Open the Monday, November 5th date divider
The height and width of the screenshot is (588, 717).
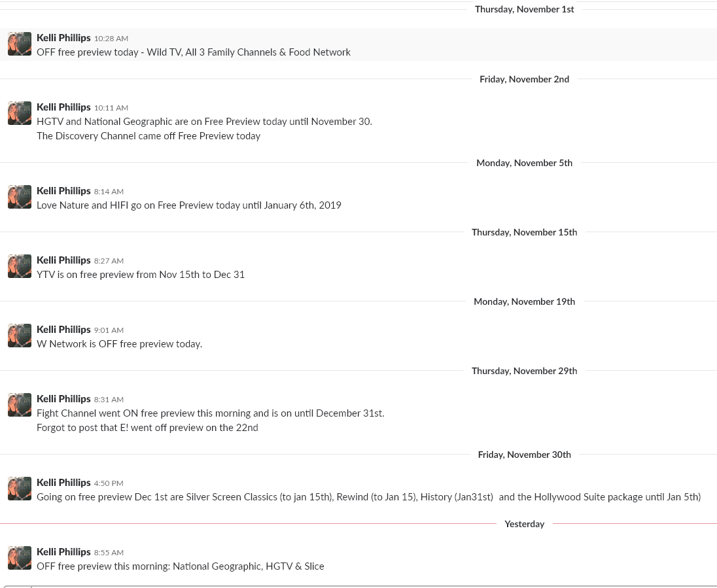[524, 163]
